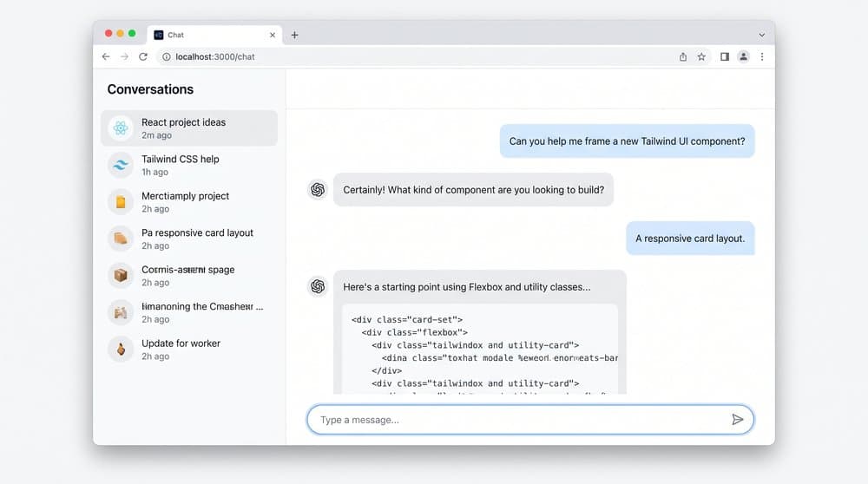Expand the tab search chevron

pyautogui.click(x=762, y=35)
